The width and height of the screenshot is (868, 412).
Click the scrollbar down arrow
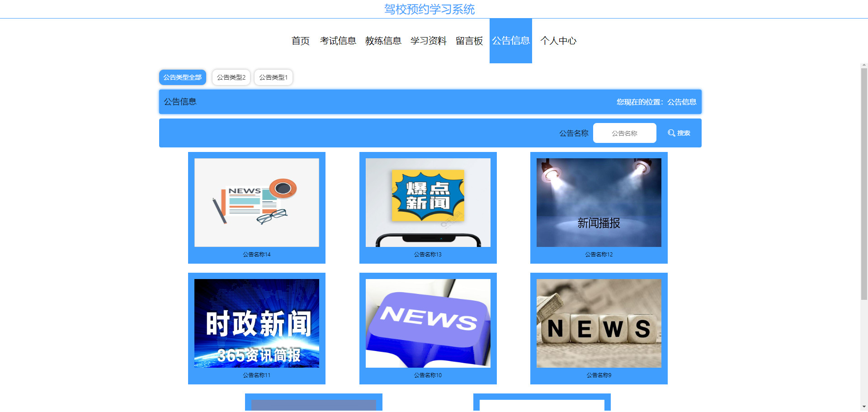tap(864, 407)
